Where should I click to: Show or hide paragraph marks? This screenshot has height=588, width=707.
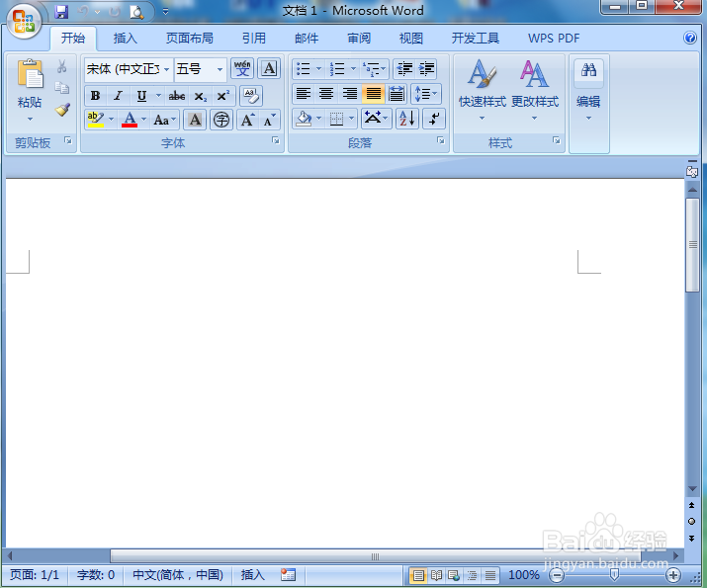(x=434, y=119)
